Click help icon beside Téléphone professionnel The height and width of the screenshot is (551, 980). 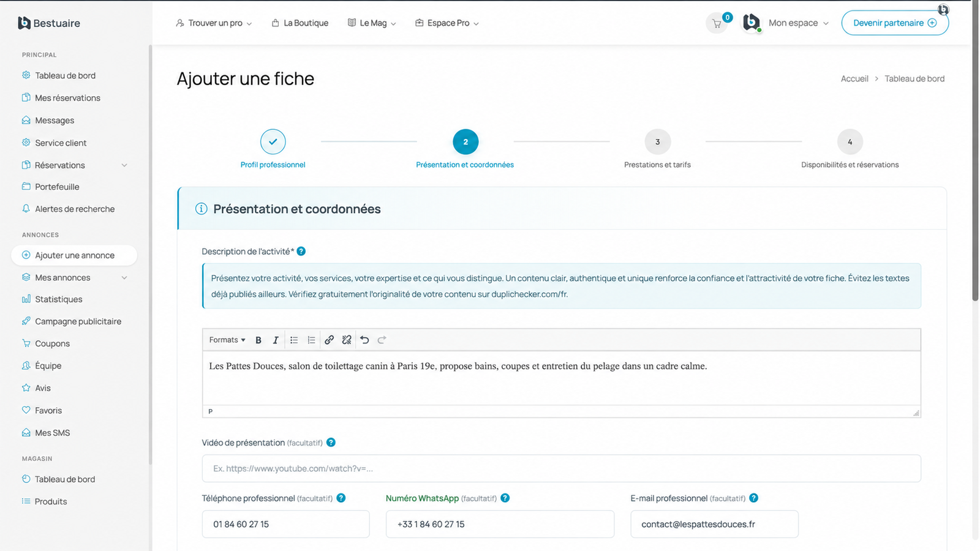[341, 498]
